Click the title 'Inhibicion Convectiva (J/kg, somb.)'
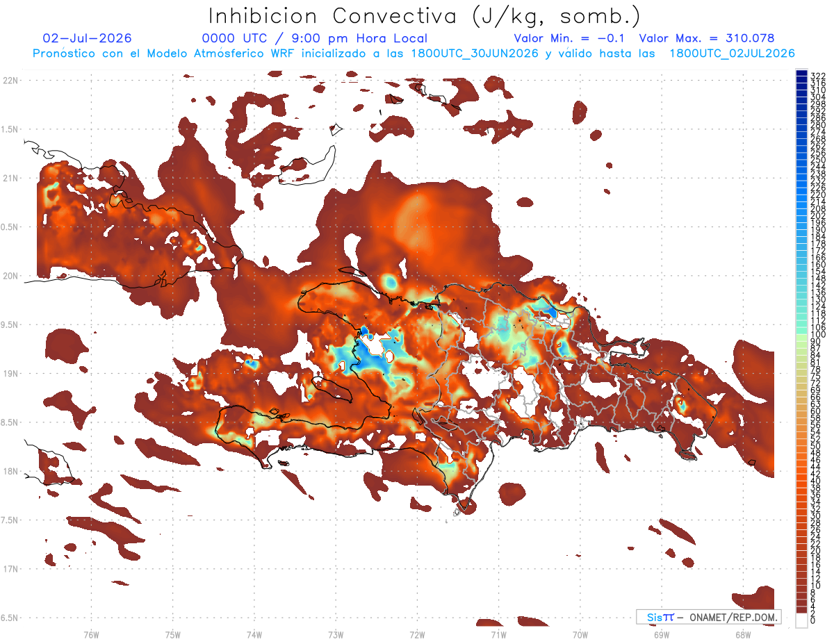 pyautogui.click(x=425, y=16)
